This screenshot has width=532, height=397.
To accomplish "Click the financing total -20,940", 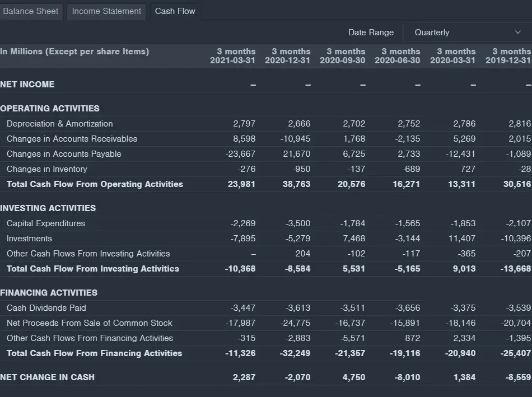I will coord(460,353).
